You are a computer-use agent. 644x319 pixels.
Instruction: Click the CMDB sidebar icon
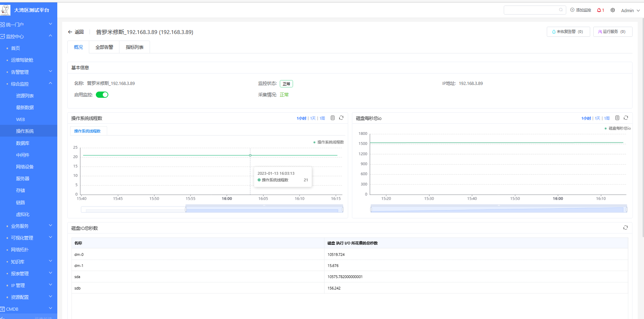click(2, 309)
